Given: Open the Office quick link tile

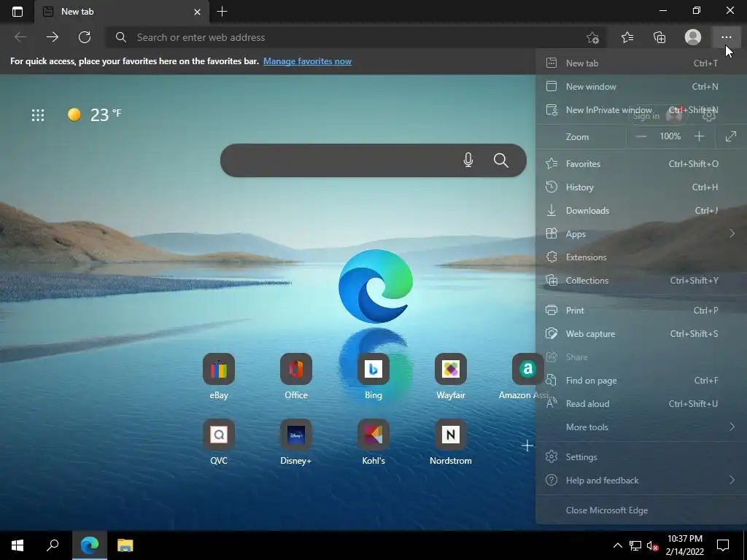Looking at the screenshot, I should [296, 376].
